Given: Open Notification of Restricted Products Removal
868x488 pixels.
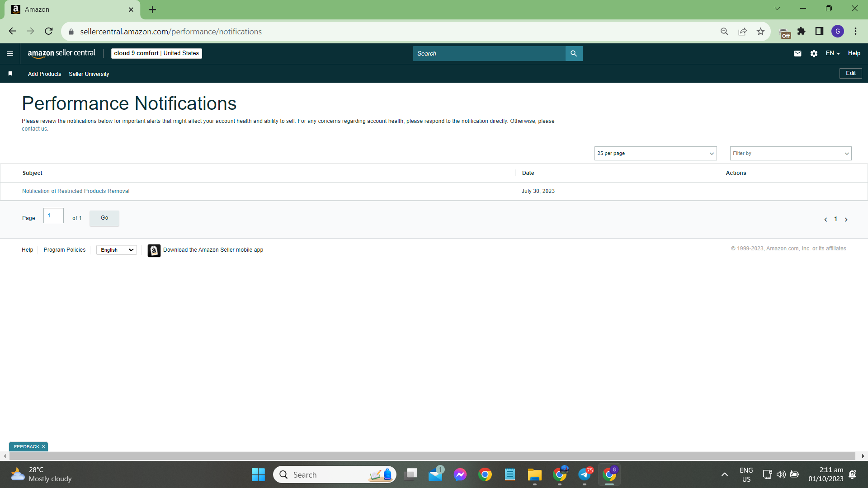Looking at the screenshot, I should [x=76, y=191].
